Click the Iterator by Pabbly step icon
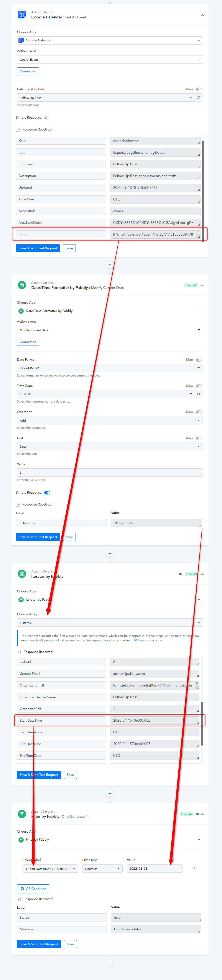The image size is (222, 980). coord(22,573)
